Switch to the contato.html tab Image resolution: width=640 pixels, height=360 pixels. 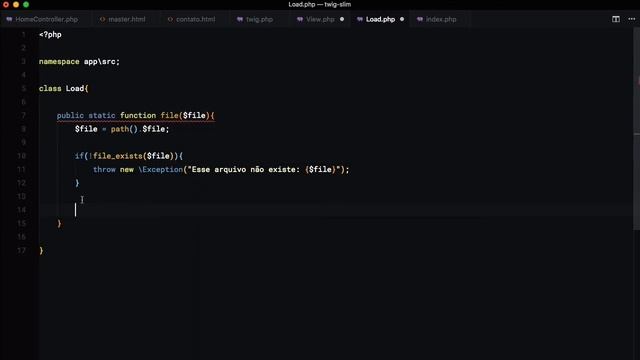191,19
